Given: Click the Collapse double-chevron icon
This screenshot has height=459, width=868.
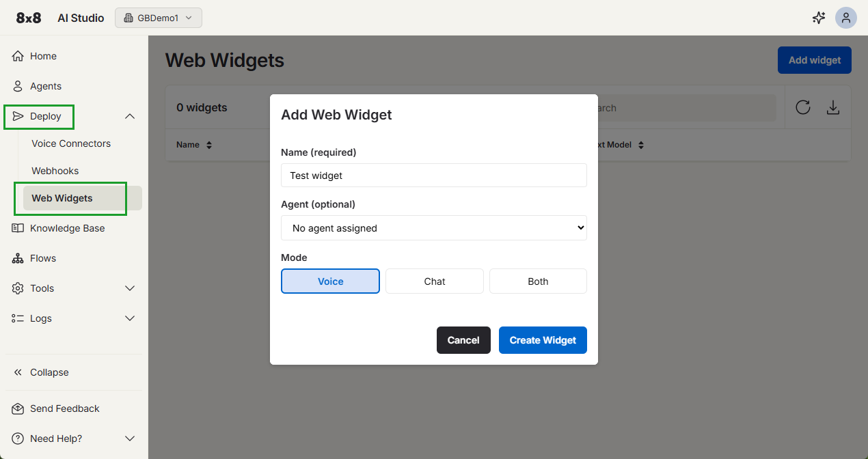Looking at the screenshot, I should [18, 372].
